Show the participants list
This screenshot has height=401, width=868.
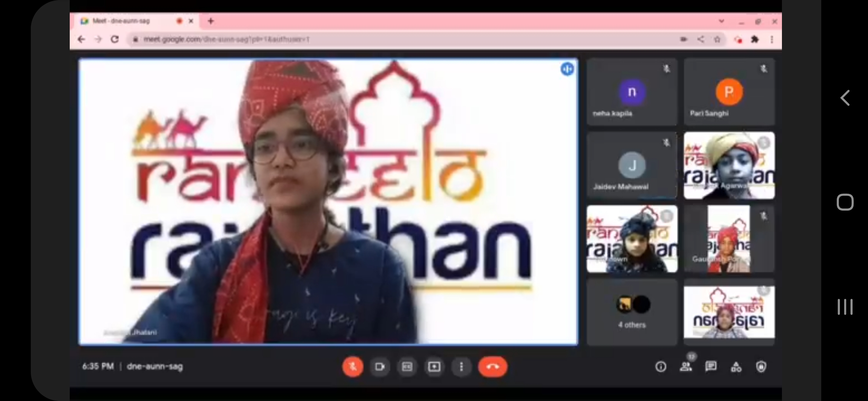pyautogui.click(x=686, y=367)
